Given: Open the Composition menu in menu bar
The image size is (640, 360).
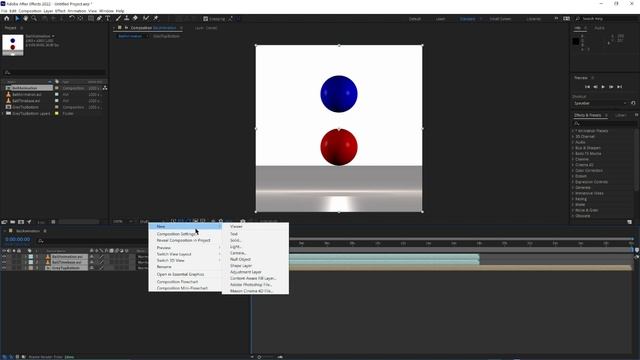Looking at the screenshot, I should [x=30, y=11].
